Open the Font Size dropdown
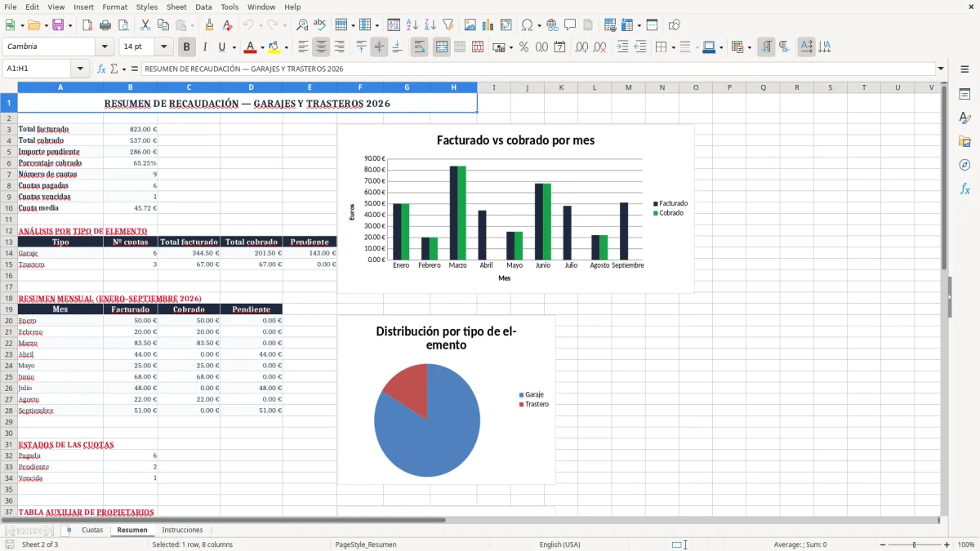The image size is (980, 551). tap(164, 47)
